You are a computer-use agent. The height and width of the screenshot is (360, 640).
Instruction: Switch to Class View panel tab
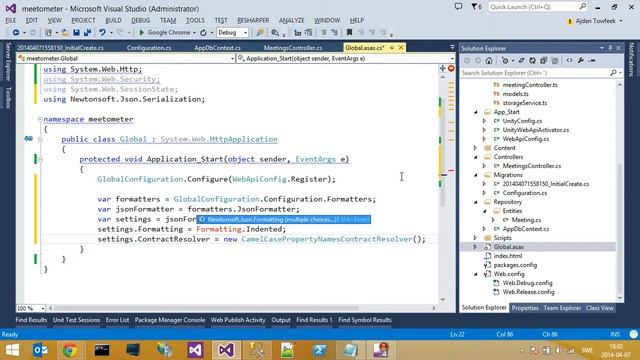pyautogui.click(x=600, y=308)
